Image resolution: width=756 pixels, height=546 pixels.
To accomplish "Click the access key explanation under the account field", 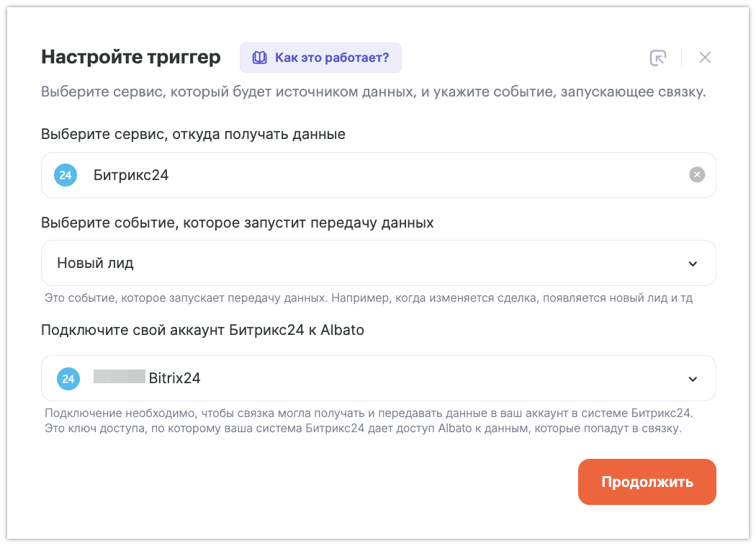I will click(x=363, y=429).
